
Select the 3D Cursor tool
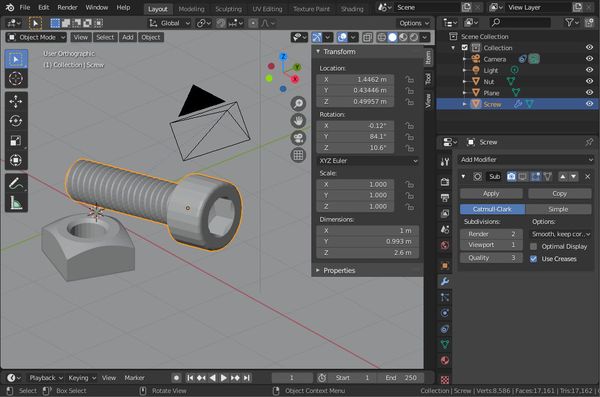pyautogui.click(x=16, y=78)
